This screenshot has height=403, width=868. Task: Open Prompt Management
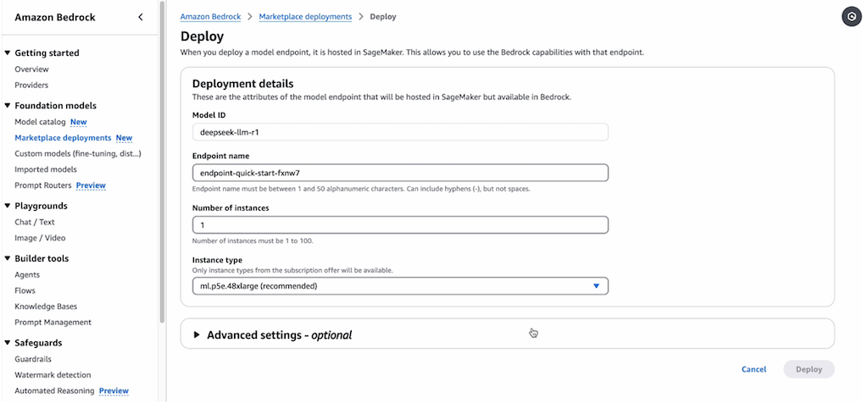pyautogui.click(x=53, y=322)
